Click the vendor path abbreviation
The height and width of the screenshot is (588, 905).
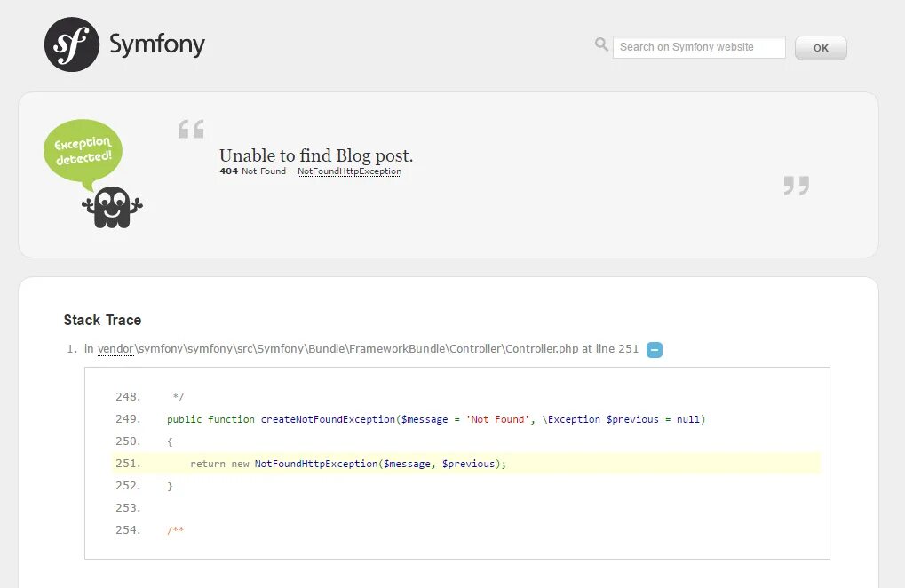tap(115, 348)
